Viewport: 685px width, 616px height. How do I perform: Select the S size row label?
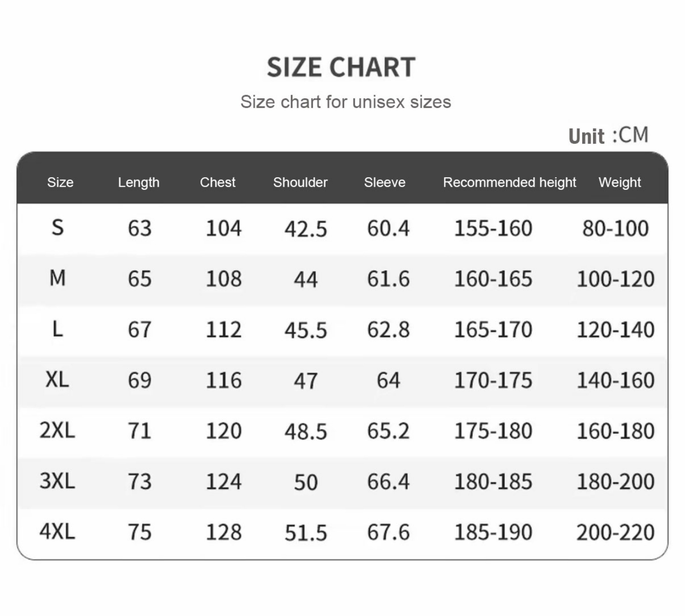point(58,227)
